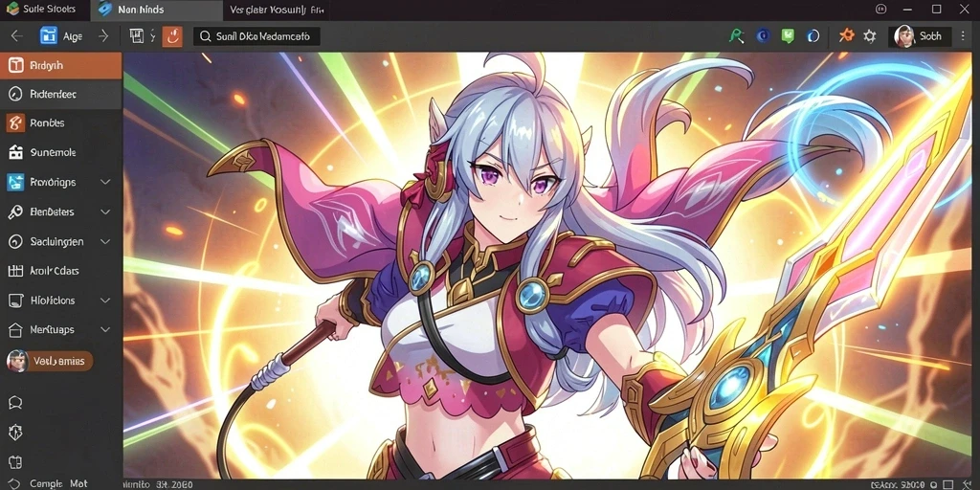
Task: Click the Sacluingsen sidebar circle icon
Action: (x=15, y=241)
